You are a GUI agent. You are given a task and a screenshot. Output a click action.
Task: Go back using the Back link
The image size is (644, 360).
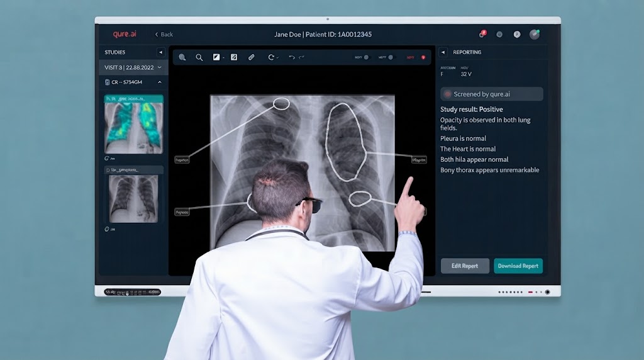164,35
